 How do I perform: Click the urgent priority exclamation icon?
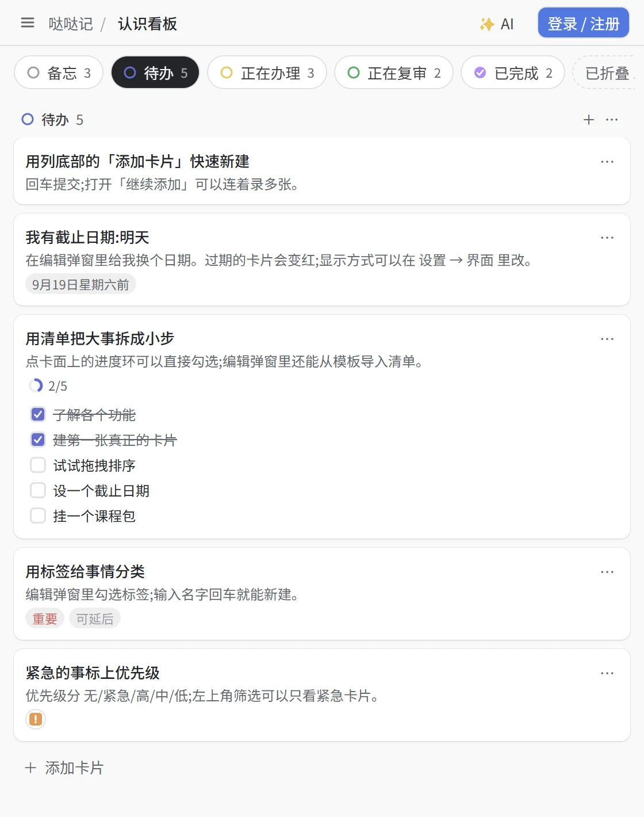click(x=36, y=719)
